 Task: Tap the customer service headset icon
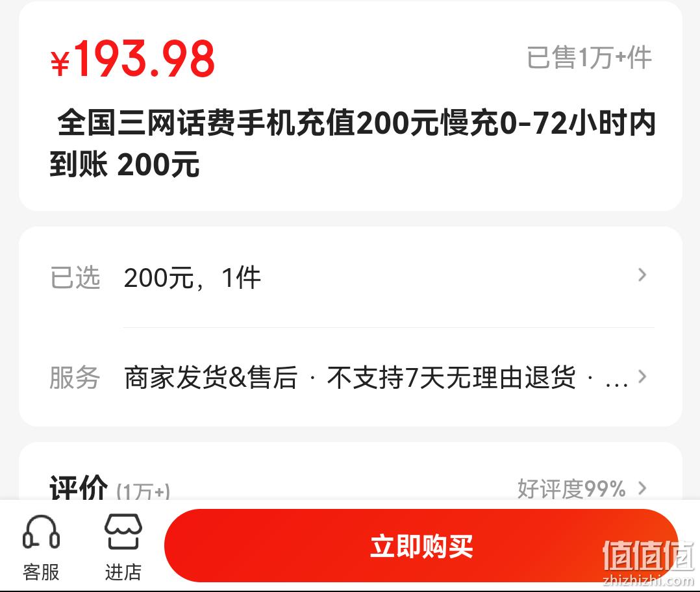[41, 532]
